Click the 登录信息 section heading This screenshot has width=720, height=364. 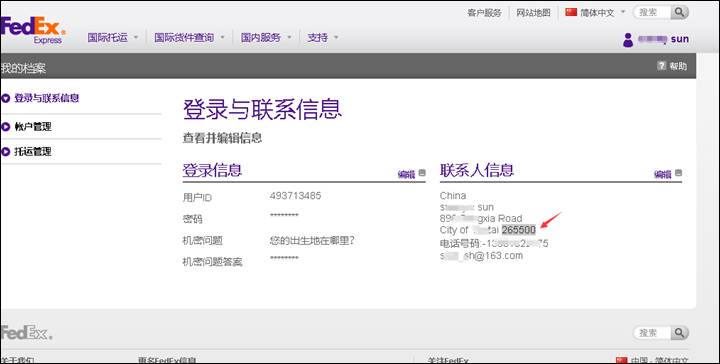click(212, 170)
